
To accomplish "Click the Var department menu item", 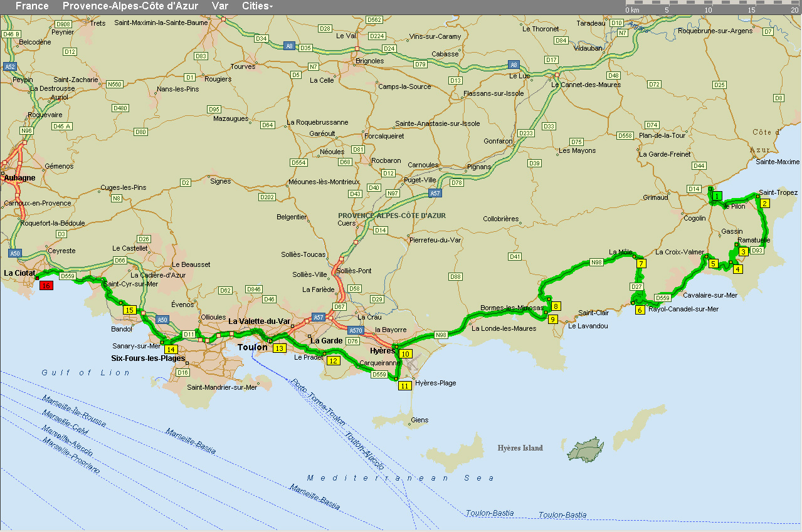I will click(x=220, y=6).
